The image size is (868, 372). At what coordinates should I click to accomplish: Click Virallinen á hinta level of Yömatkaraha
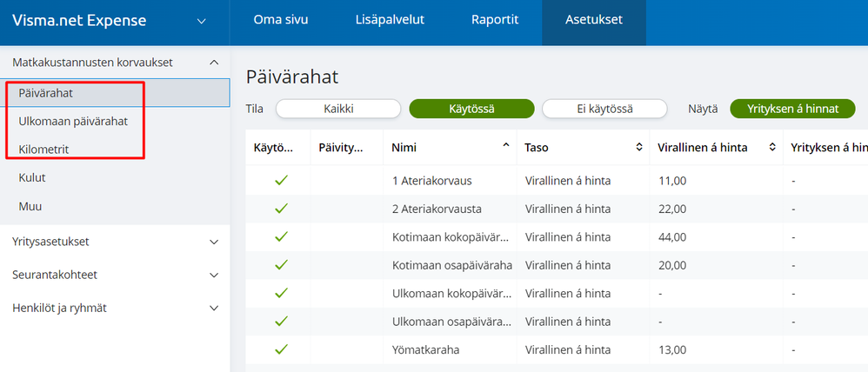567,350
